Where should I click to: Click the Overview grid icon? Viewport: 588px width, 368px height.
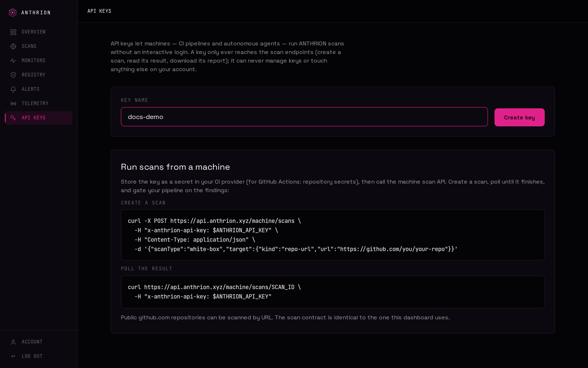click(x=13, y=32)
